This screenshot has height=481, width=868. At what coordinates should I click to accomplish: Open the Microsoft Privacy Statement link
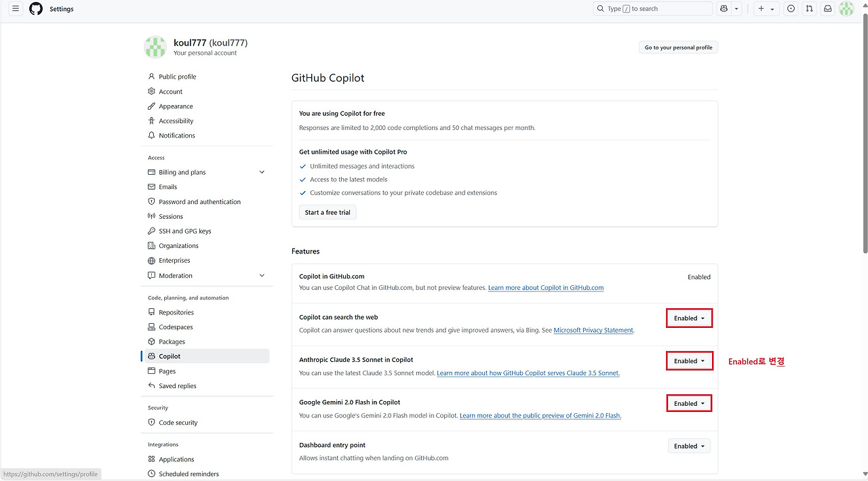pyautogui.click(x=593, y=330)
